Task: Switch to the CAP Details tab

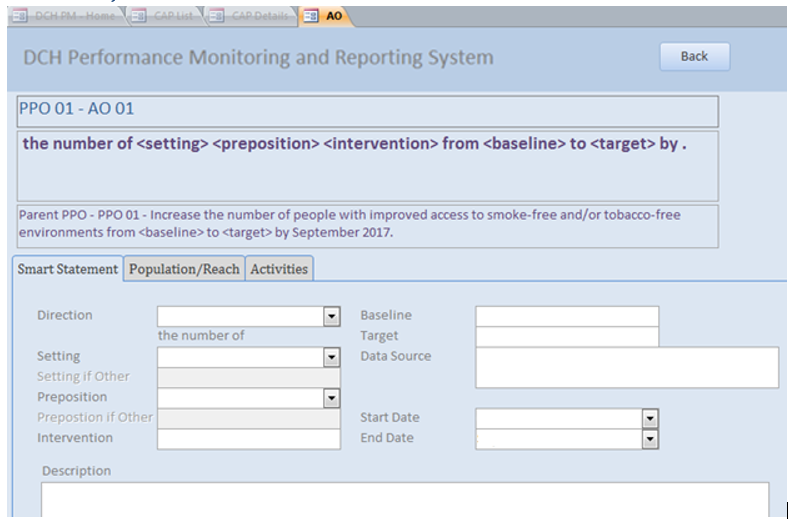Action: [x=258, y=15]
